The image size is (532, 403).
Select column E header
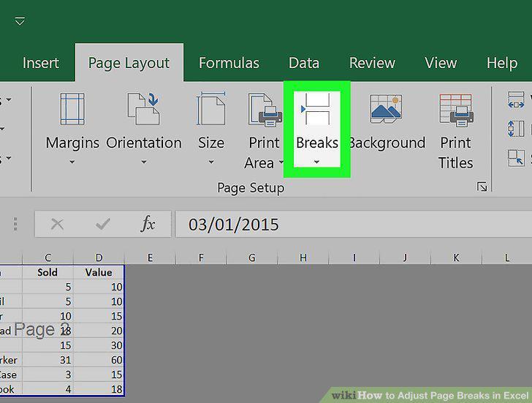pyautogui.click(x=150, y=257)
